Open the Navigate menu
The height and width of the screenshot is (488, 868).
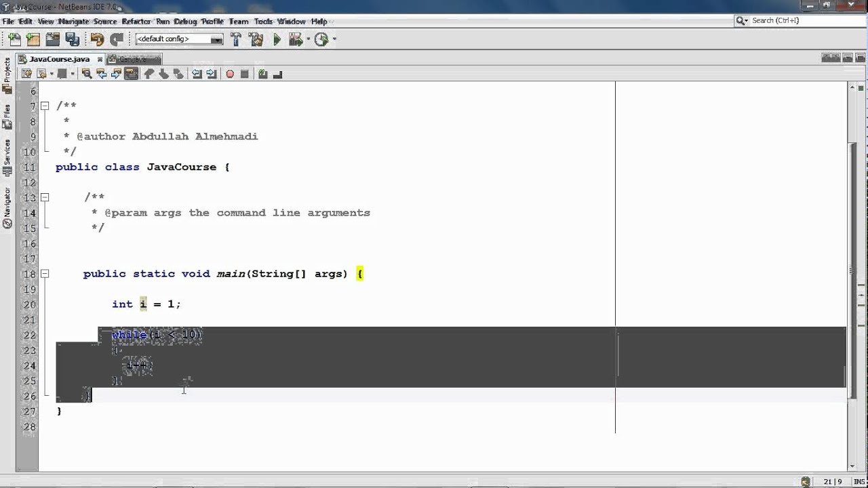point(73,22)
